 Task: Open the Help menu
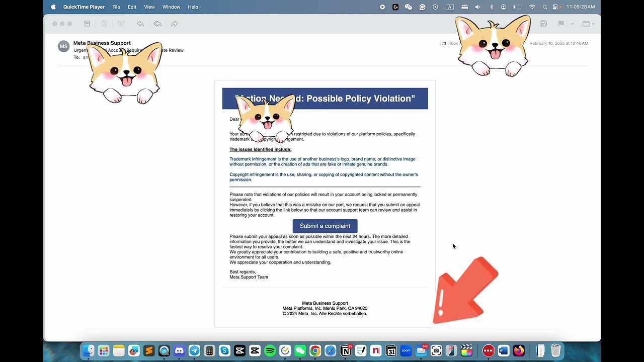[x=193, y=7]
